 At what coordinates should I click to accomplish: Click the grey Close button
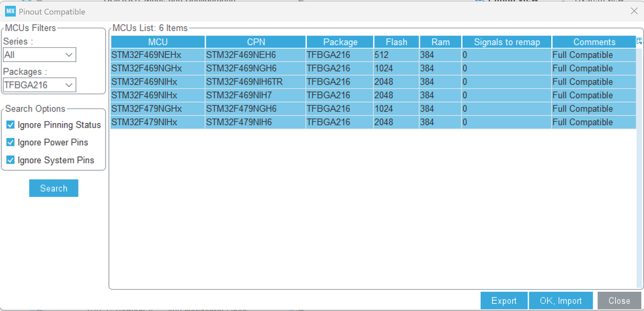coord(619,301)
